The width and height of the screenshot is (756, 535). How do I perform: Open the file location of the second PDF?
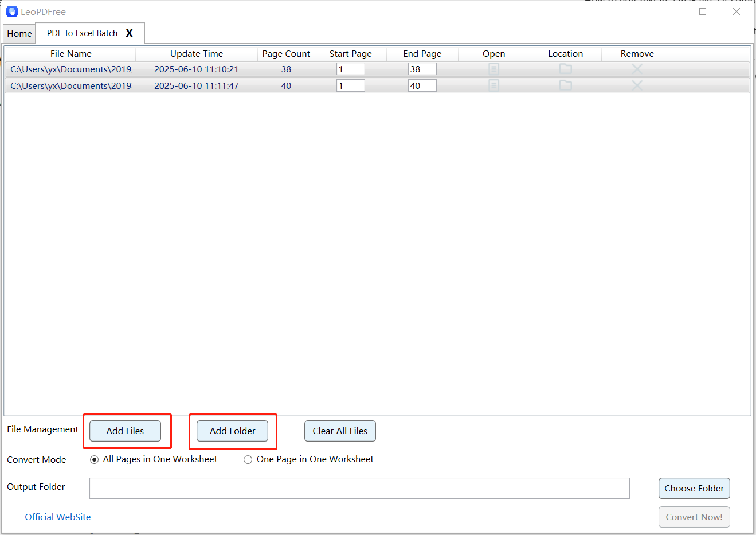[x=565, y=85]
